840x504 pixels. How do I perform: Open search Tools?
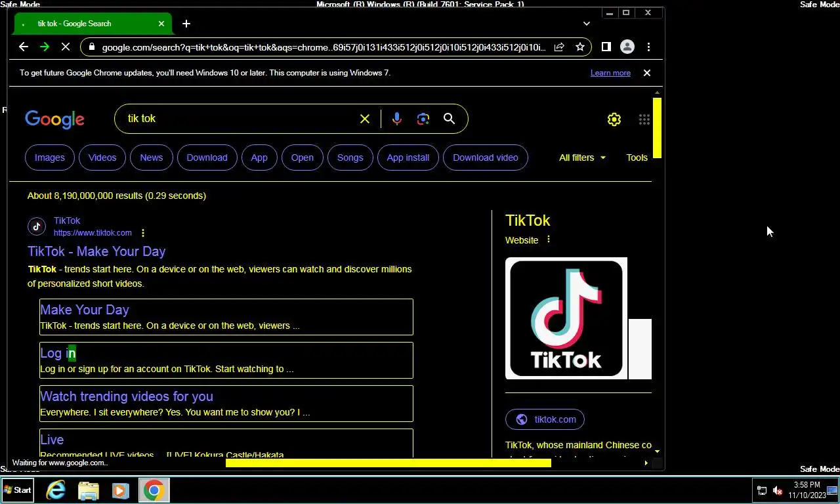point(637,157)
